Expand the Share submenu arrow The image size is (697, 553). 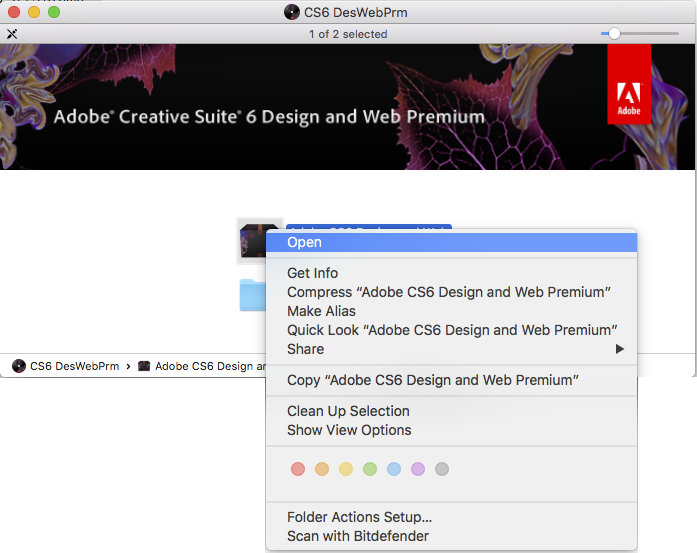pyautogui.click(x=620, y=349)
